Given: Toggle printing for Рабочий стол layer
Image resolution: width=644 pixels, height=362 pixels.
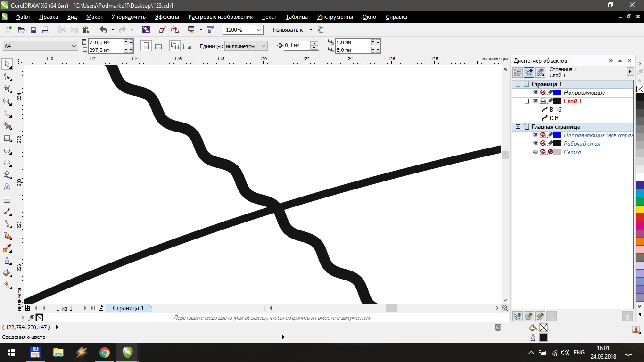Looking at the screenshot, I should pos(543,144).
